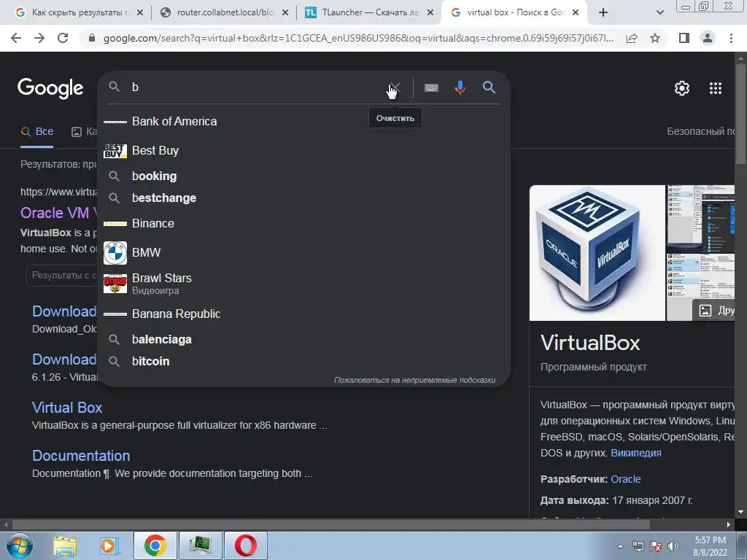Screen dimensions: 747x560
Task: Open the Windows Start menu
Action: point(20,545)
